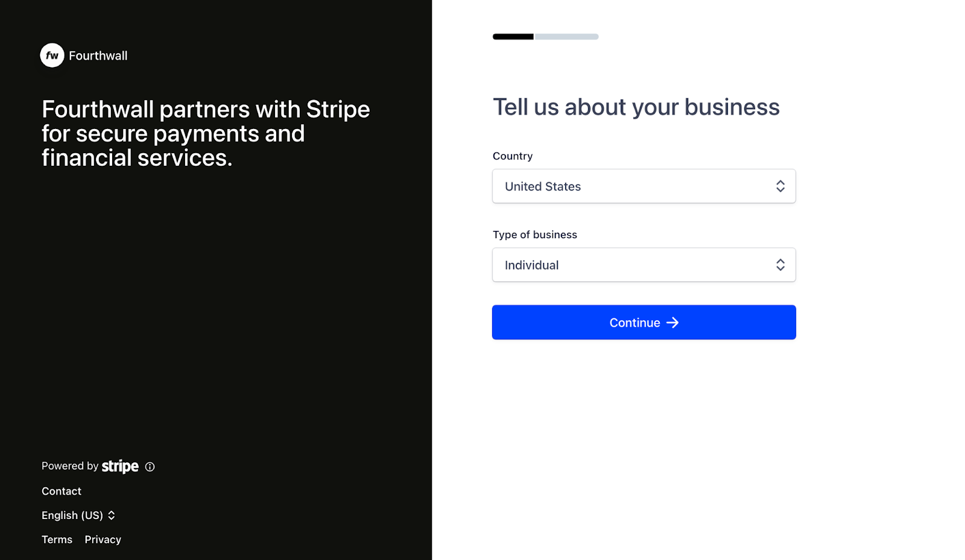
Task: Open the Privacy link
Action: [x=103, y=540]
